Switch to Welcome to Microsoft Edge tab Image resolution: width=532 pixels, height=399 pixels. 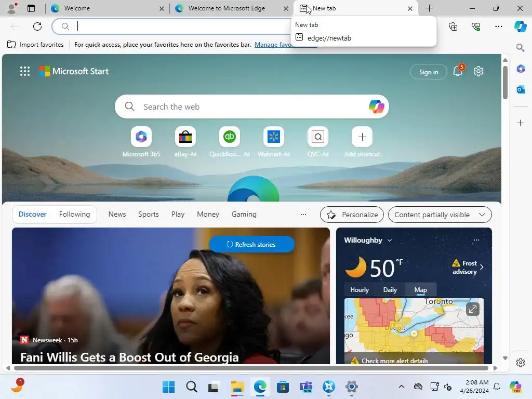coord(231,8)
